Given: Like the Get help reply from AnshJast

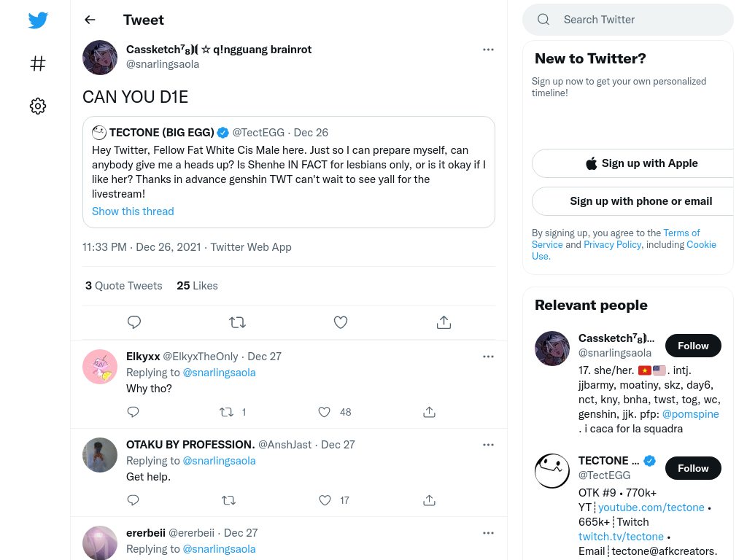Looking at the screenshot, I should [x=325, y=500].
